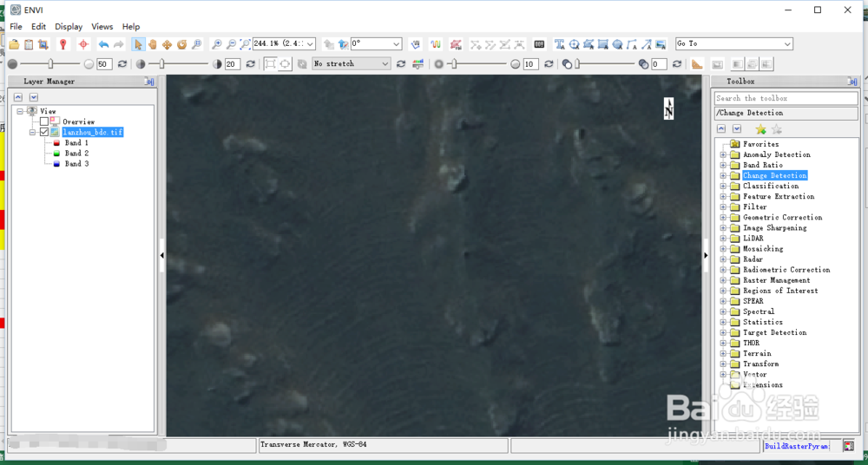Choose the hand Pan tool
Image resolution: width=868 pixels, height=465 pixels.
(152, 43)
